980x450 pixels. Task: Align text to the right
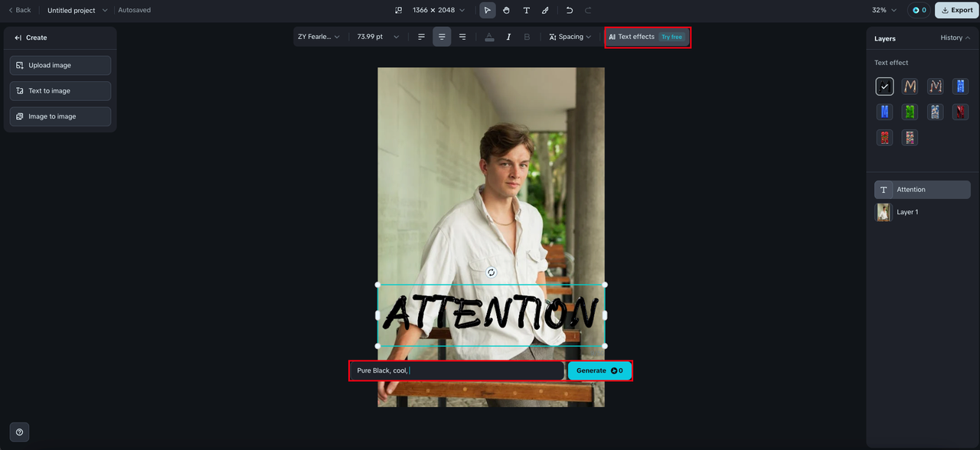coord(462,37)
